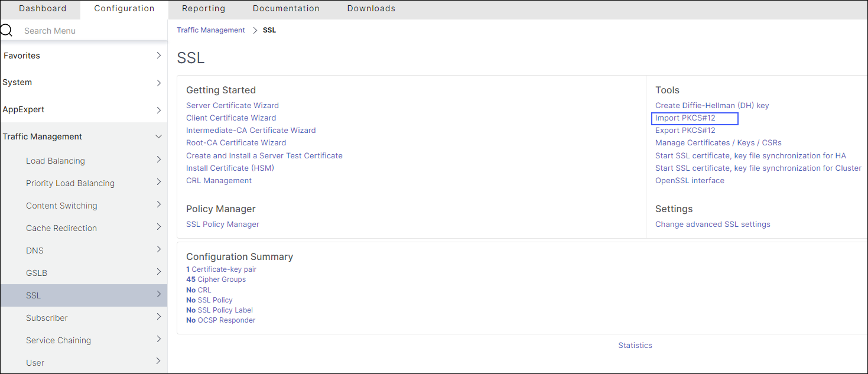This screenshot has height=374, width=868.
Task: Expand the Priority Load Balancing chevron
Action: (x=158, y=182)
